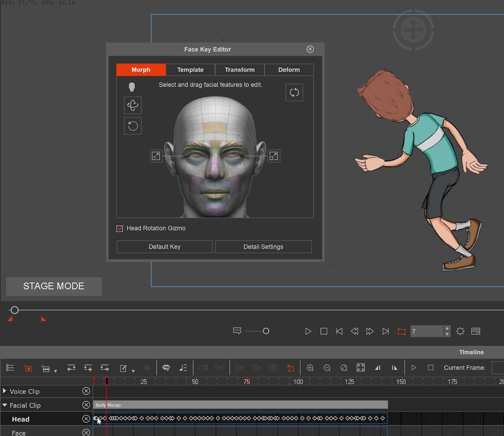Open Detail Settings
504x436 pixels.
pyautogui.click(x=263, y=247)
